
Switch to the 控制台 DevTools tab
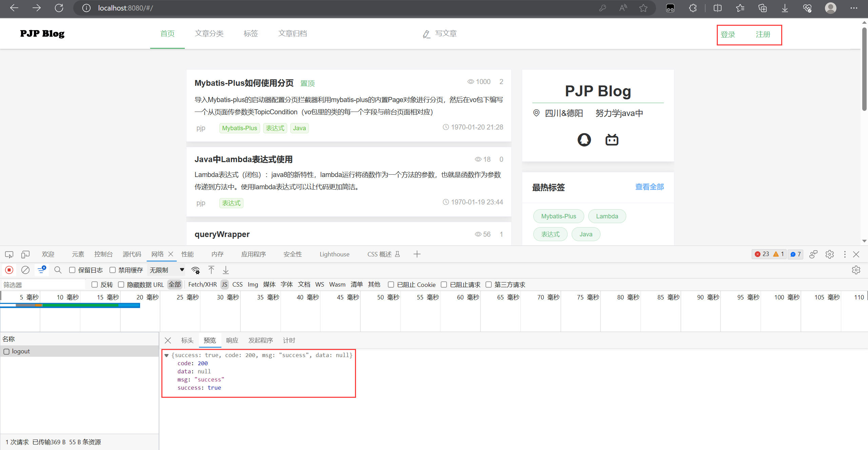(x=103, y=254)
